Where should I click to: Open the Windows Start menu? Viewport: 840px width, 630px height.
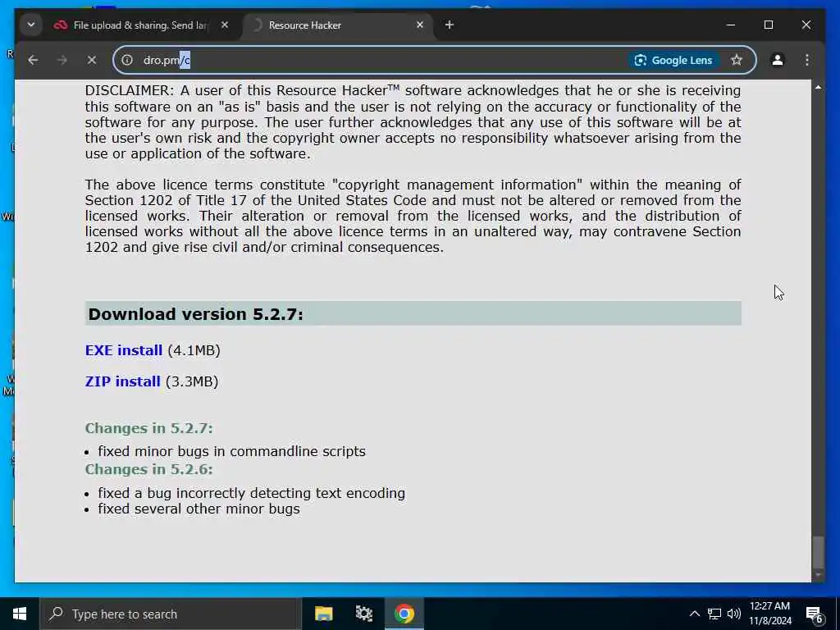[20, 614]
